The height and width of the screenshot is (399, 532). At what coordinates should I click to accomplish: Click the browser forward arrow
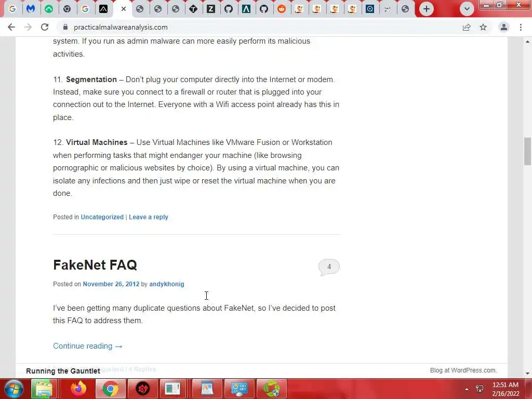coord(28,27)
